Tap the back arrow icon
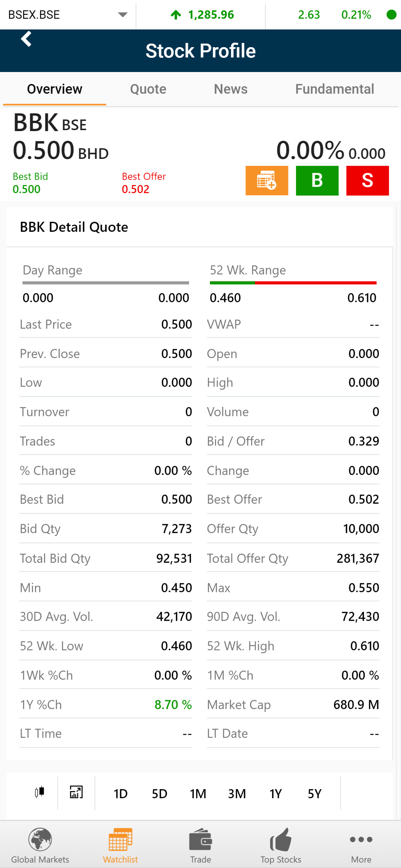The width and height of the screenshot is (401, 868). click(x=26, y=39)
